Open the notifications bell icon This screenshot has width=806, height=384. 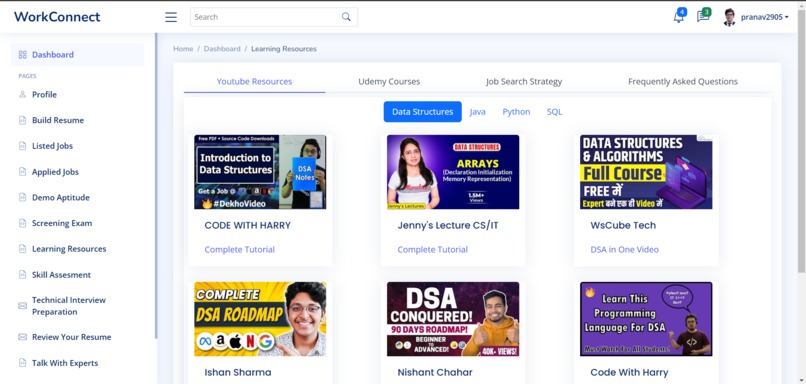679,17
